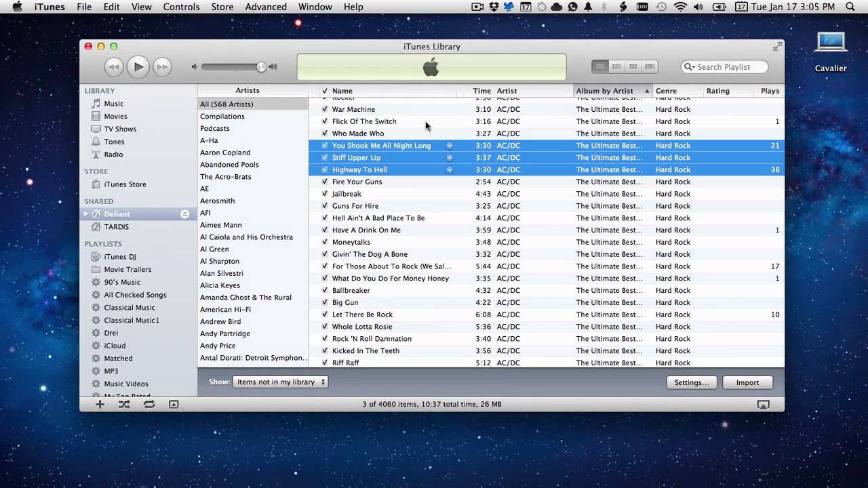Switch to album list view
The width and height of the screenshot is (868, 488).
616,66
